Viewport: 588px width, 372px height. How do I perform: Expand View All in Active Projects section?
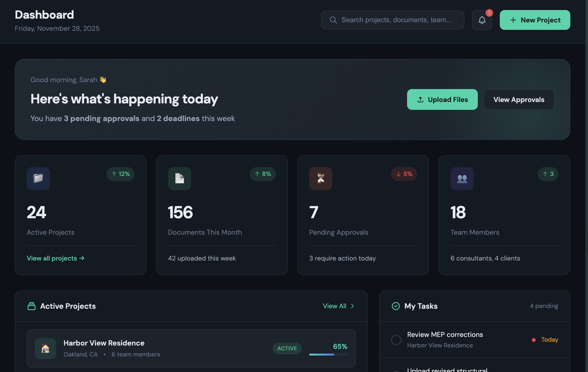(338, 306)
